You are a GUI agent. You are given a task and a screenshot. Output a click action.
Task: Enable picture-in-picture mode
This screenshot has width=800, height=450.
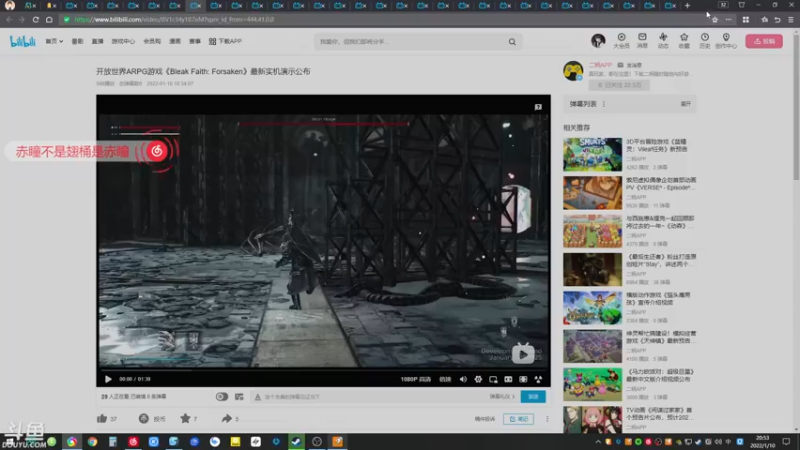point(493,379)
